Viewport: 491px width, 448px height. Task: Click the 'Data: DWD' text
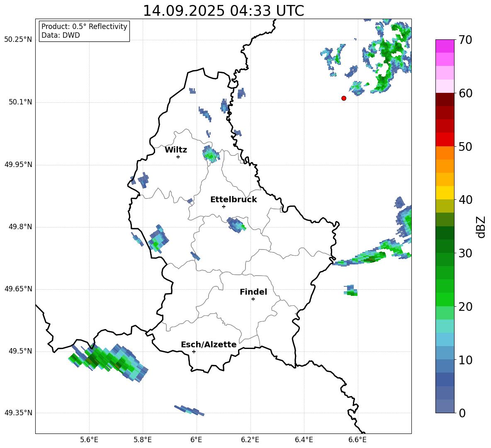(61, 35)
